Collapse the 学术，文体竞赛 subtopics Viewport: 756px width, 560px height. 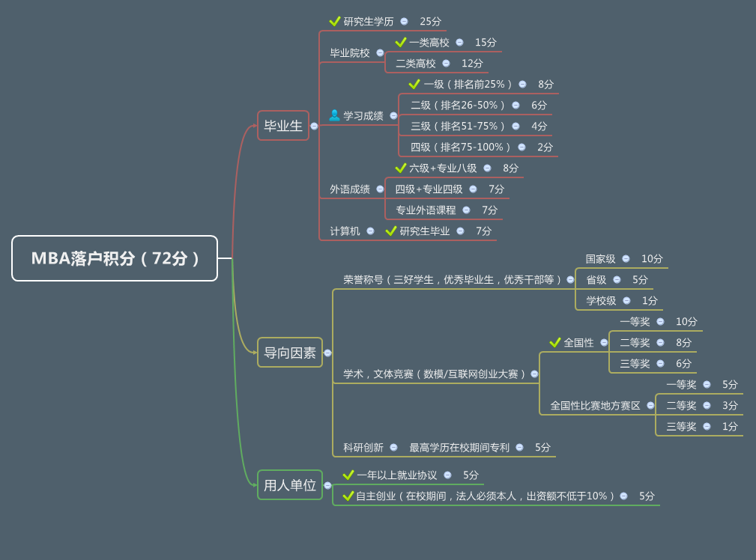click(x=534, y=374)
